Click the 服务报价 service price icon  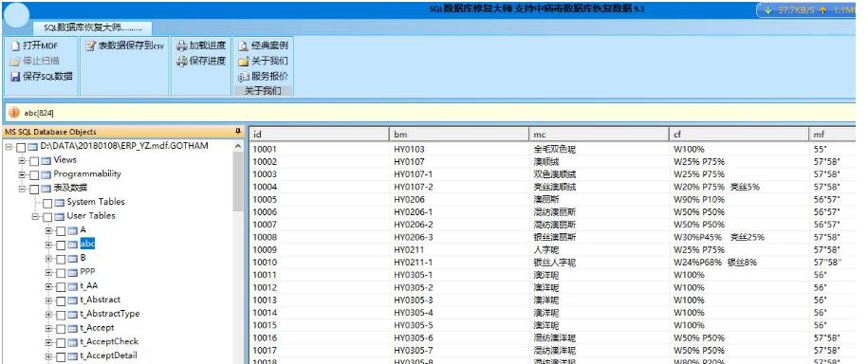pos(243,77)
